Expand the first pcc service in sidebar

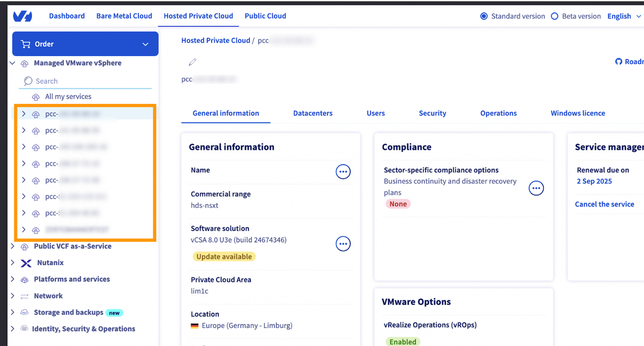(x=23, y=113)
